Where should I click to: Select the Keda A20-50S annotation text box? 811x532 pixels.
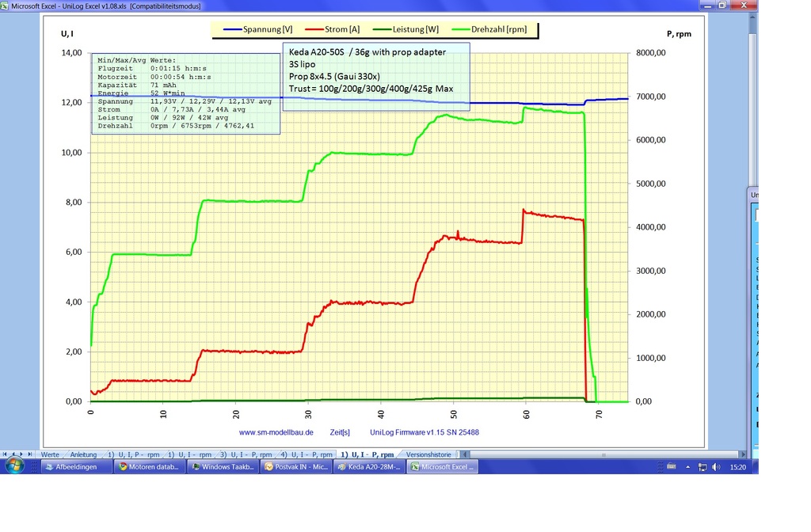(x=375, y=75)
